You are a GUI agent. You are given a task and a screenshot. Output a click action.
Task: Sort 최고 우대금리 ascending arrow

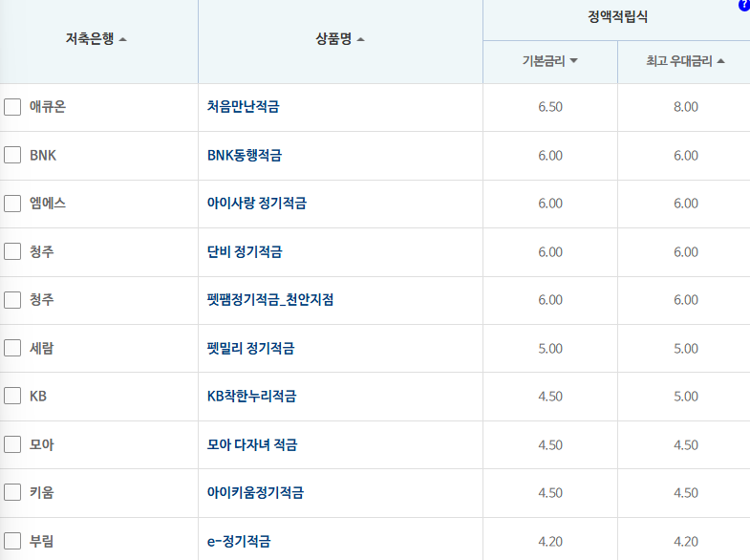tap(720, 61)
